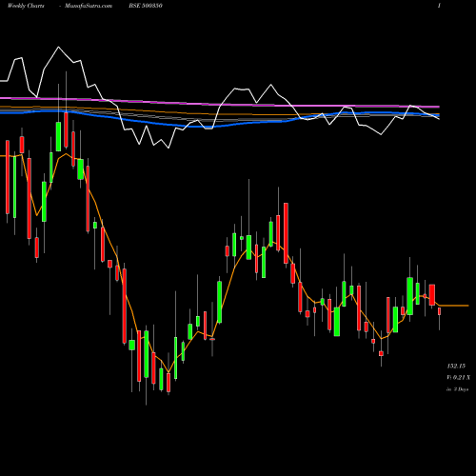
Task: Click the 'BSE 500350' symbol label
Action: point(146,6)
